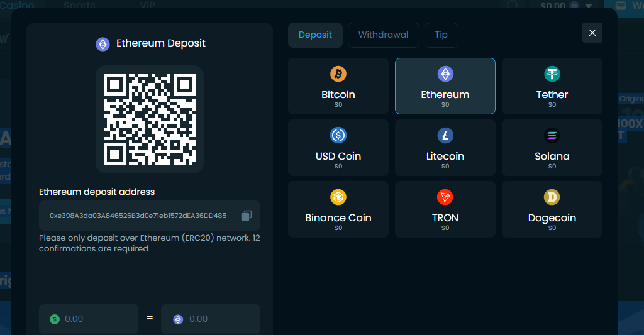
Task: Select the Binance Coin icon
Action: [338, 197]
